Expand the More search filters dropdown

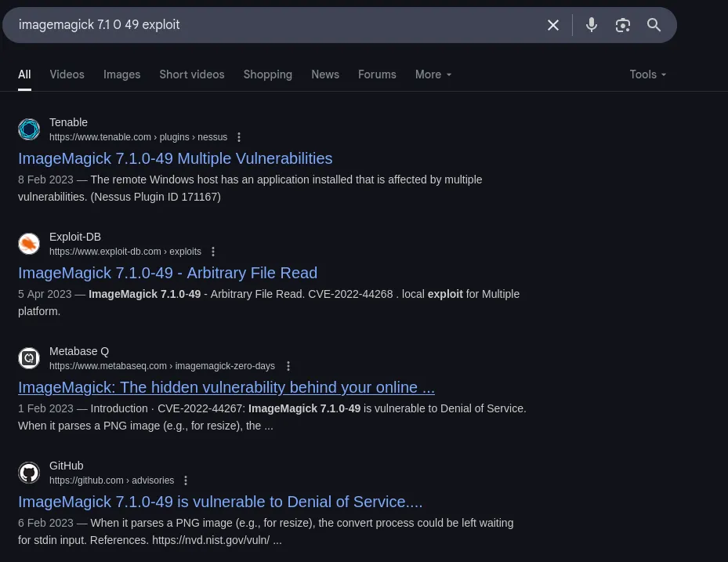pyautogui.click(x=433, y=74)
